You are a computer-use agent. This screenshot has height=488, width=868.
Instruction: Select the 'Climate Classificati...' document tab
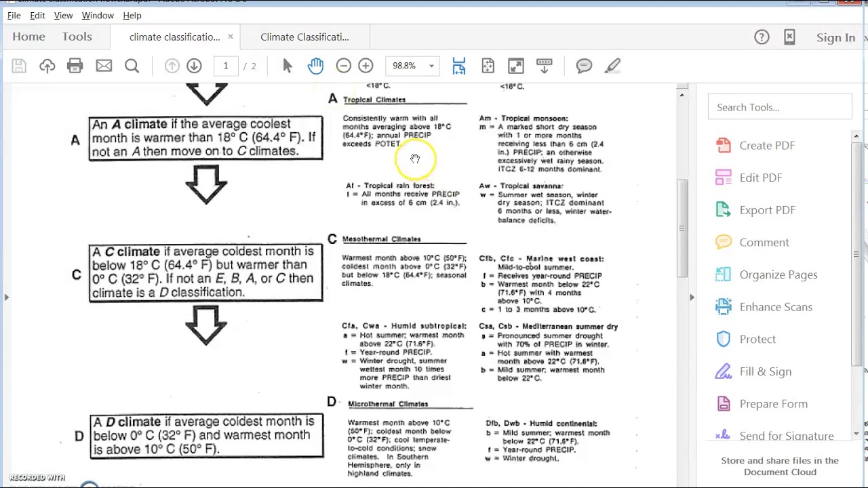(x=304, y=37)
